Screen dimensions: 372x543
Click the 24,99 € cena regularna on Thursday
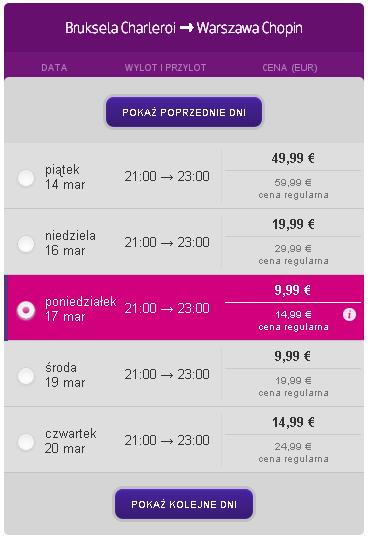point(293,452)
